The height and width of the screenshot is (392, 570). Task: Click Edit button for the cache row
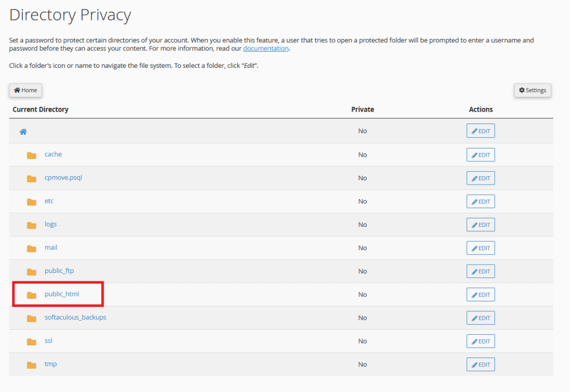pyautogui.click(x=480, y=155)
